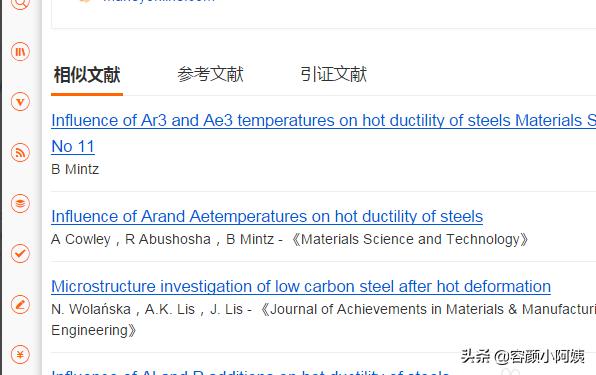Click author A Cowley in second result
The image size is (596, 375).
tap(81, 239)
